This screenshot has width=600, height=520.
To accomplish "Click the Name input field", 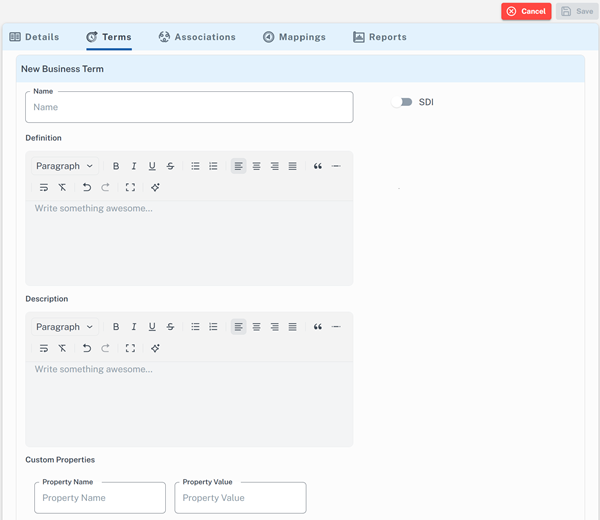I will 189,107.
